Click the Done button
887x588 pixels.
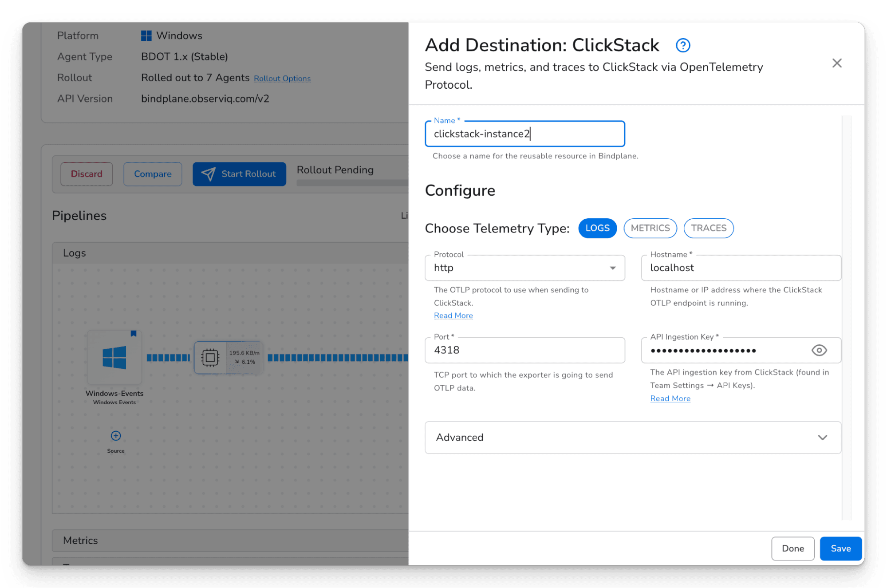point(792,549)
